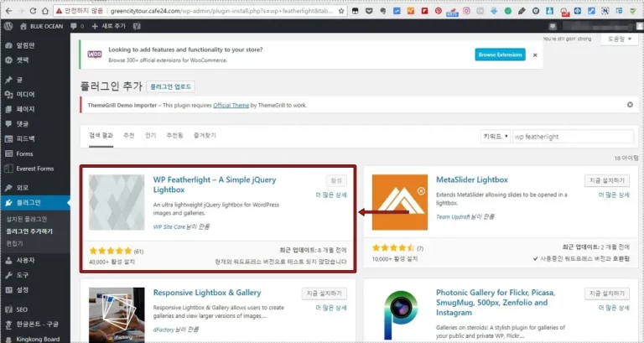This screenshot has height=343, width=644.
Task: Switch to the 인기 tab
Action: click(x=150, y=136)
